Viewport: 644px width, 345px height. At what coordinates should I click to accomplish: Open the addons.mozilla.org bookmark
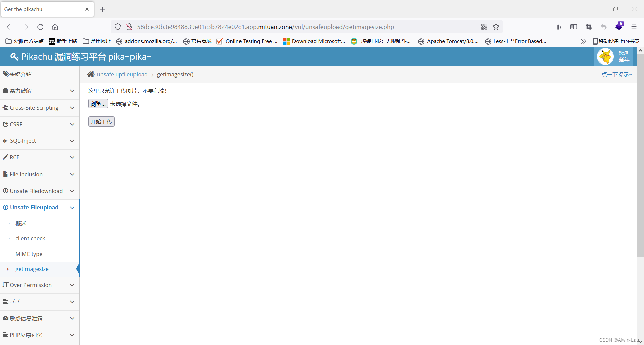click(x=147, y=41)
